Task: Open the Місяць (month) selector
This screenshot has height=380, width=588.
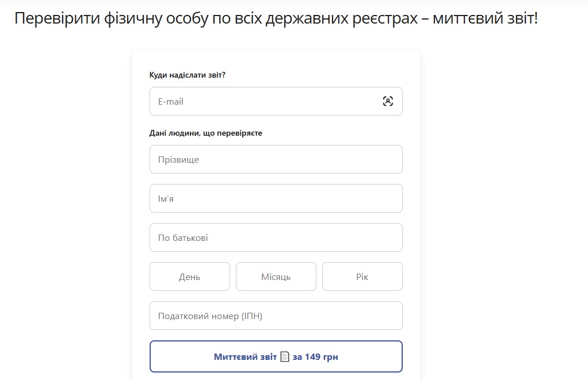Action: click(276, 276)
